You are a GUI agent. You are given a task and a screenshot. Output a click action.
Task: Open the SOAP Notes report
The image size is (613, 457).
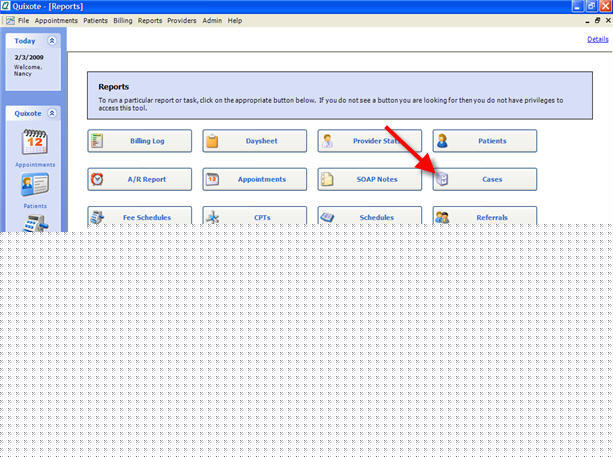369,179
